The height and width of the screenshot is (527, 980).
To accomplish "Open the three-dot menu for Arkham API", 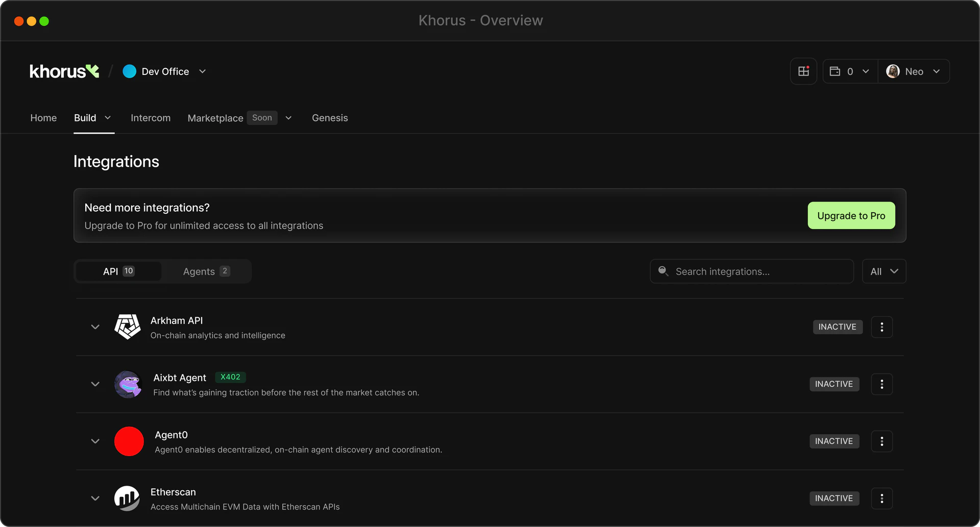I will (x=881, y=327).
